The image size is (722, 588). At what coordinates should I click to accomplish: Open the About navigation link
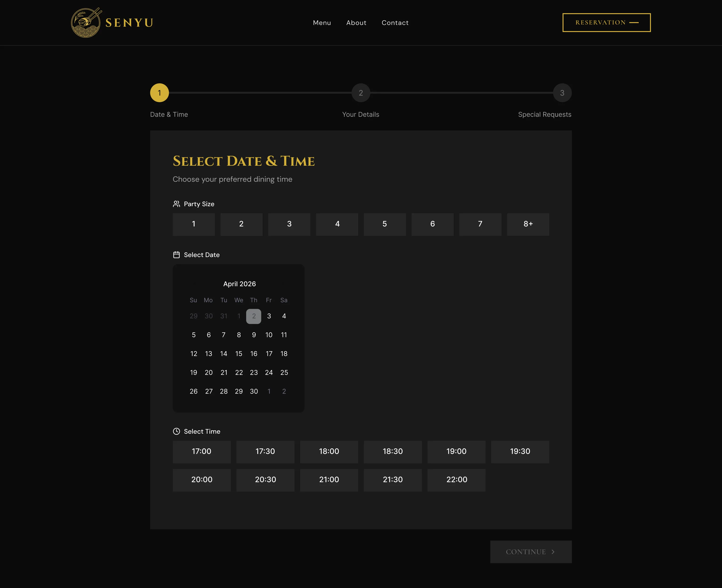pos(356,23)
